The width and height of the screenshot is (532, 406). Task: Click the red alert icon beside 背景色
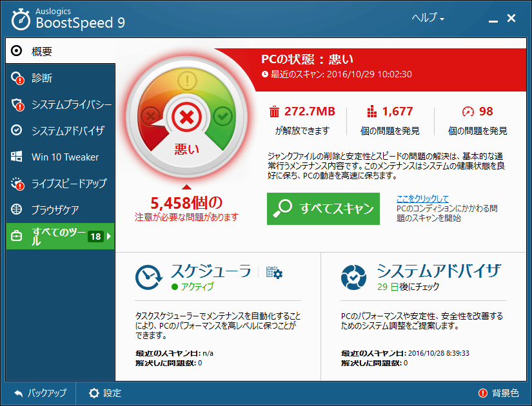click(483, 392)
